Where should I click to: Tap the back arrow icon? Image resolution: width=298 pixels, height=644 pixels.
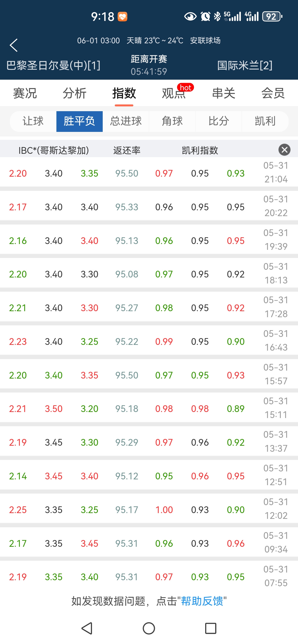point(14,45)
